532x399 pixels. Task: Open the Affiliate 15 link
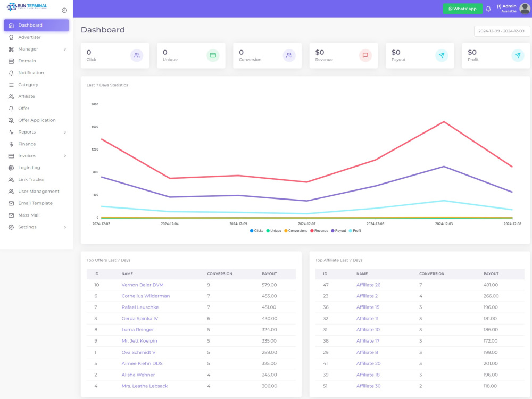(368, 307)
